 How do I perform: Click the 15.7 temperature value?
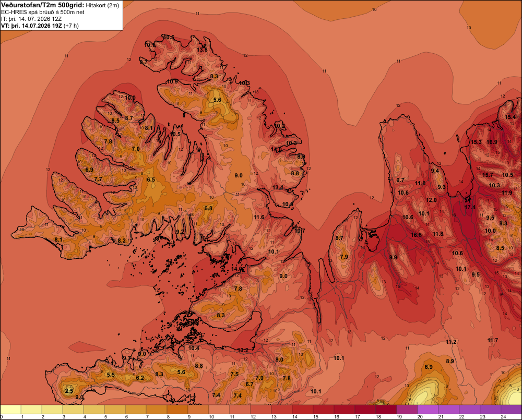coord(488,175)
